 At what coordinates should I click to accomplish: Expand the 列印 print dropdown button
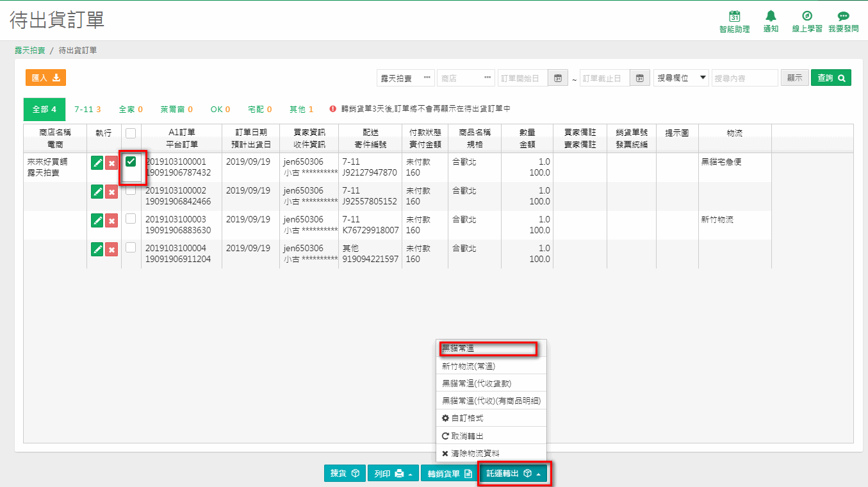(x=393, y=474)
